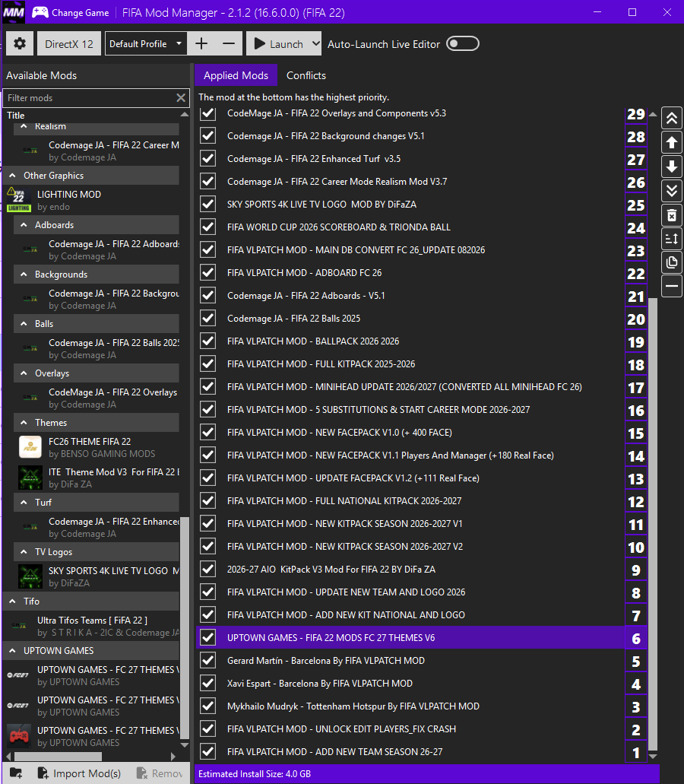Click the sort/reorder priority icon
This screenshot has width=684, height=784.
click(x=672, y=239)
